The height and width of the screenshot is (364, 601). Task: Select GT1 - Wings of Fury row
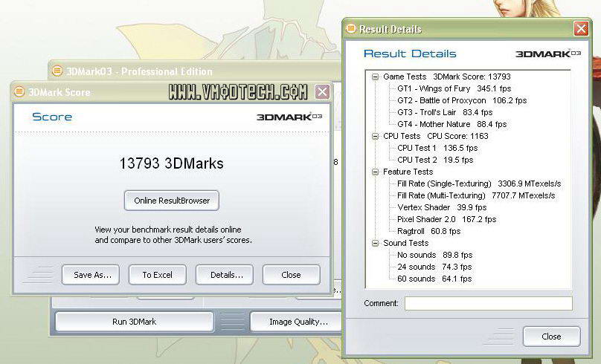[x=454, y=89]
